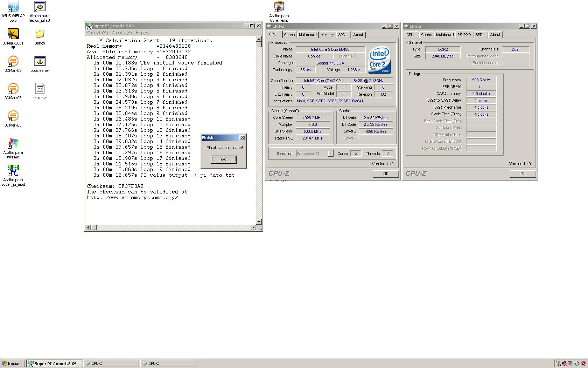Click the Voltage 1.238 v field
Viewport: 588px width, 368px height.
(353, 70)
